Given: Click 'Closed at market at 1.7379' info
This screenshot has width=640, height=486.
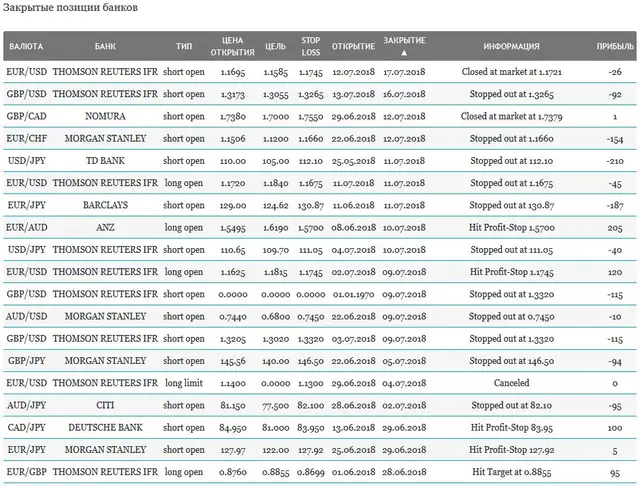Looking at the screenshot, I should 512,116.
